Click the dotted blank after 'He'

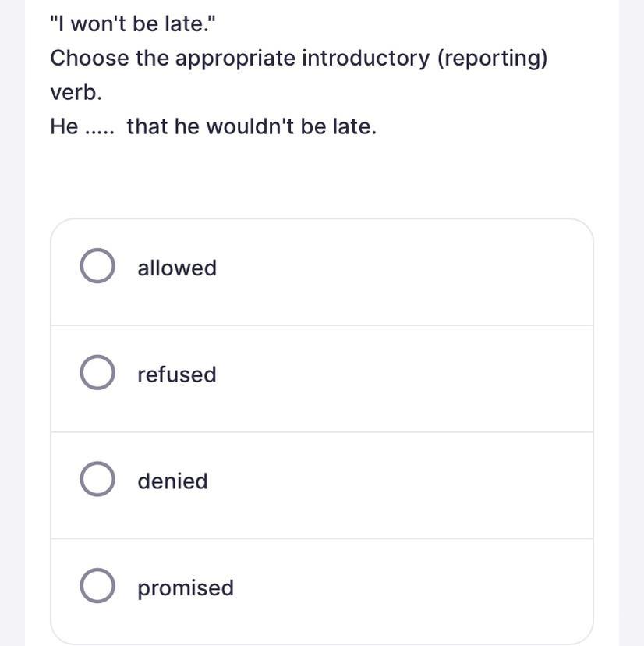pyautogui.click(x=99, y=133)
